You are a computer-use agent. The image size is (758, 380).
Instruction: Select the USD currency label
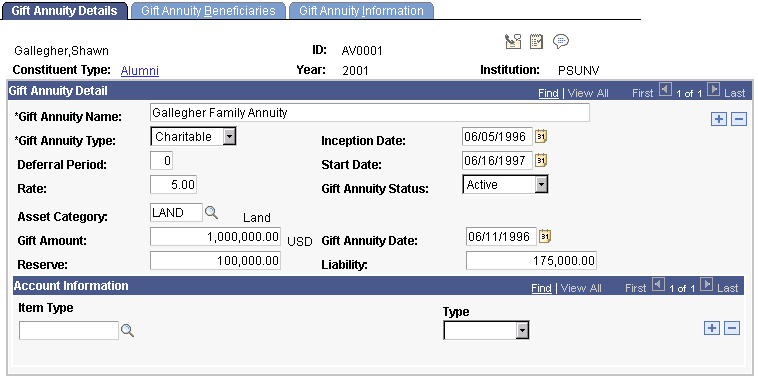point(300,241)
